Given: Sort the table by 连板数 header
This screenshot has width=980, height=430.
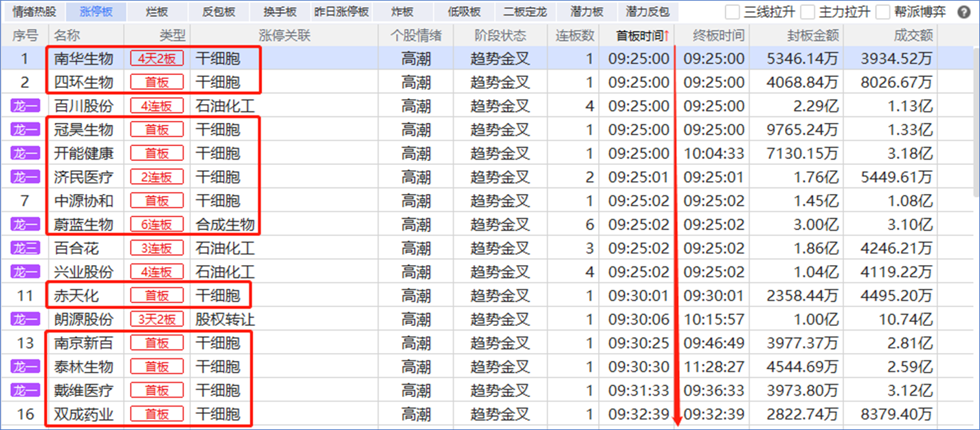Looking at the screenshot, I should coord(574,36).
